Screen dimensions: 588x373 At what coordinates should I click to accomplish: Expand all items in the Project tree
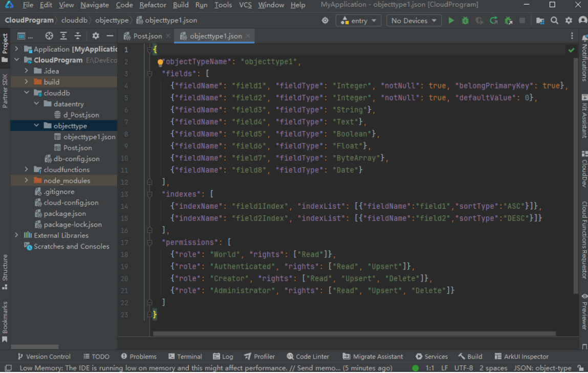pyautogui.click(x=63, y=36)
